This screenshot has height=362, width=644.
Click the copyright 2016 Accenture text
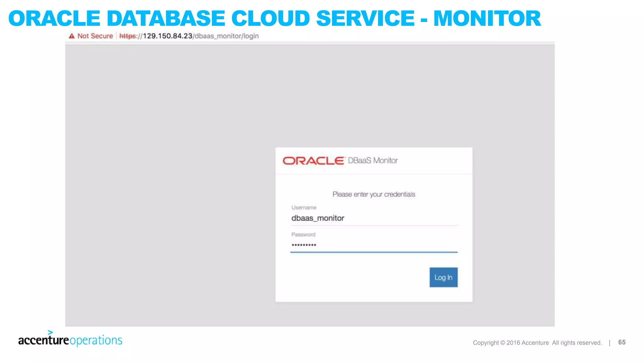tap(537, 343)
